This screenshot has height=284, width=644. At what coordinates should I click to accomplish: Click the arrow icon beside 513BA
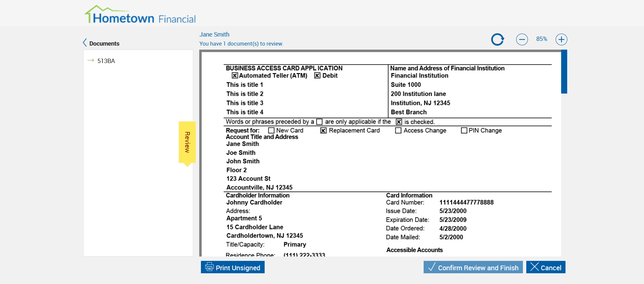click(91, 61)
